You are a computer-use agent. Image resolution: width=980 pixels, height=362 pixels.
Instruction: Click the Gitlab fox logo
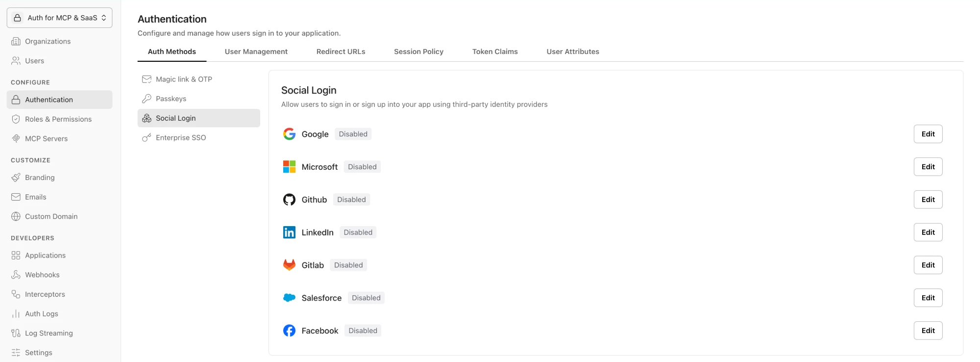289,265
